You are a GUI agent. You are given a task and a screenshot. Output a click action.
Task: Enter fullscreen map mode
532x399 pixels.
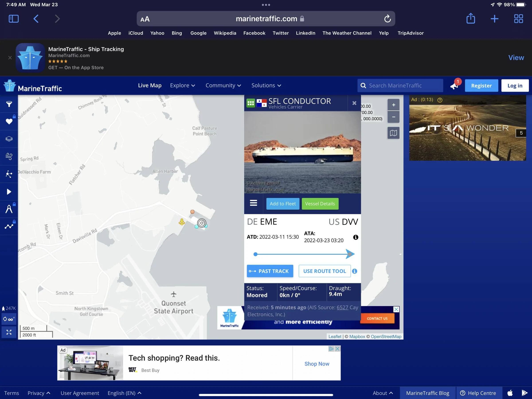pos(9,332)
